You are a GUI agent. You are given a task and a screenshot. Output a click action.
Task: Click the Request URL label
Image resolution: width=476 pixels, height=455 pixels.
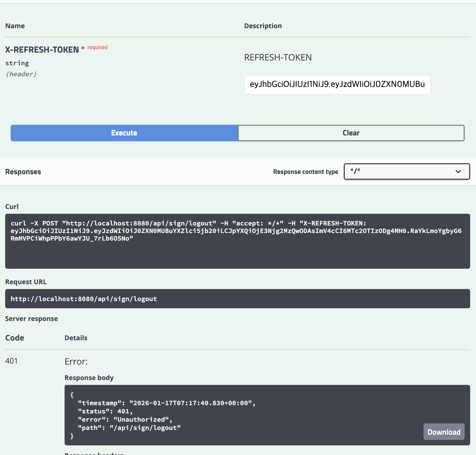(x=26, y=282)
